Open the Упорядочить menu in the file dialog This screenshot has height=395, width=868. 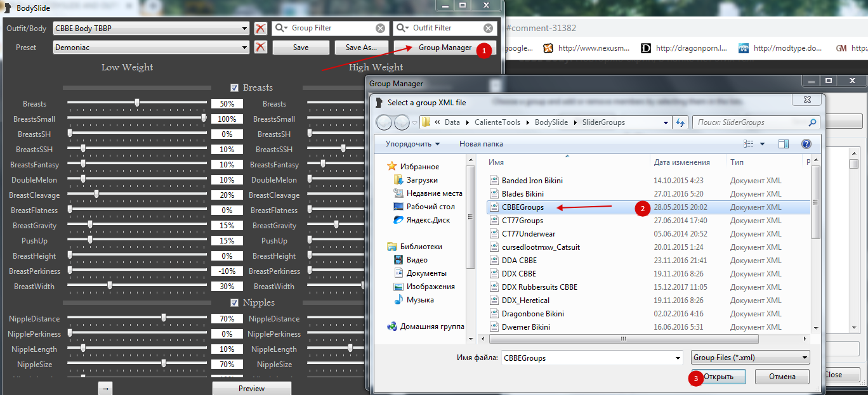412,144
